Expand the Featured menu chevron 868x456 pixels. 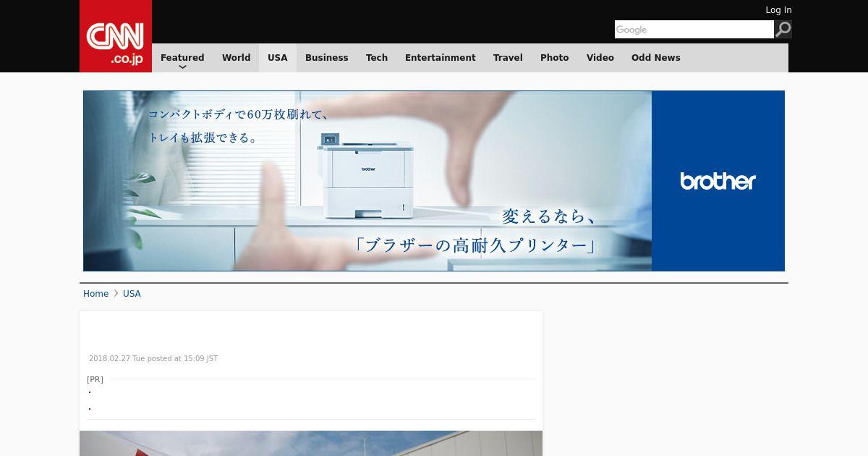[x=182, y=67]
